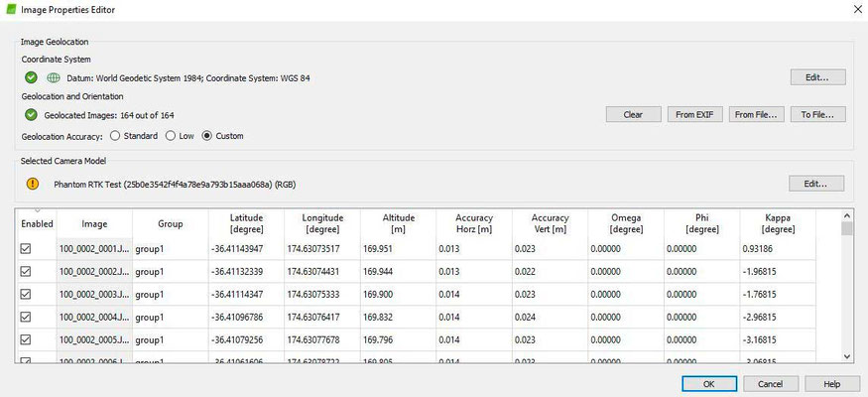Edit the coordinate system settings

pyautogui.click(x=817, y=77)
